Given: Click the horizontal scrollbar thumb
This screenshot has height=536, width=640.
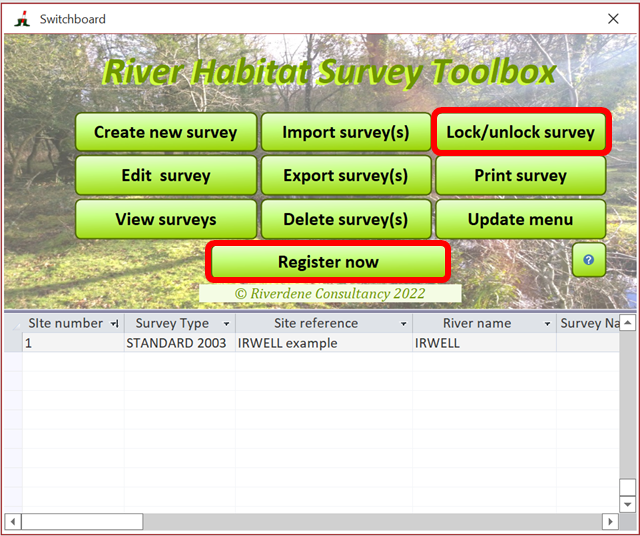Looking at the screenshot, I should coord(82,522).
